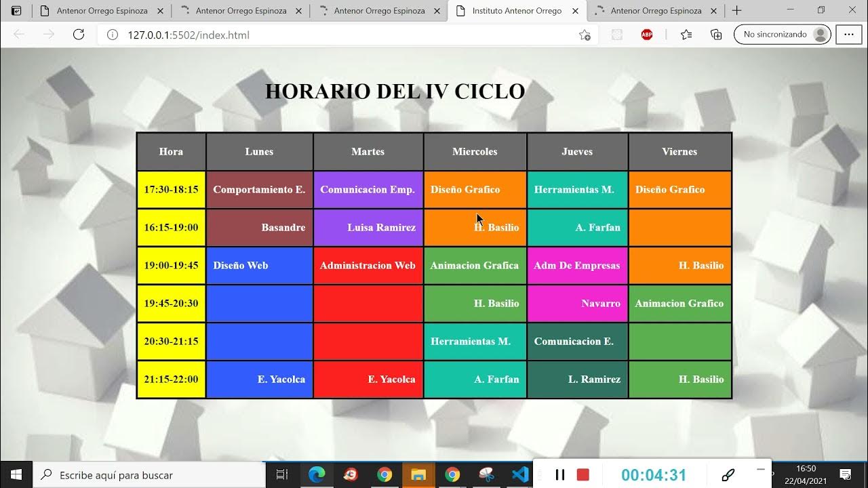Open the Windows Start menu

(x=16, y=474)
